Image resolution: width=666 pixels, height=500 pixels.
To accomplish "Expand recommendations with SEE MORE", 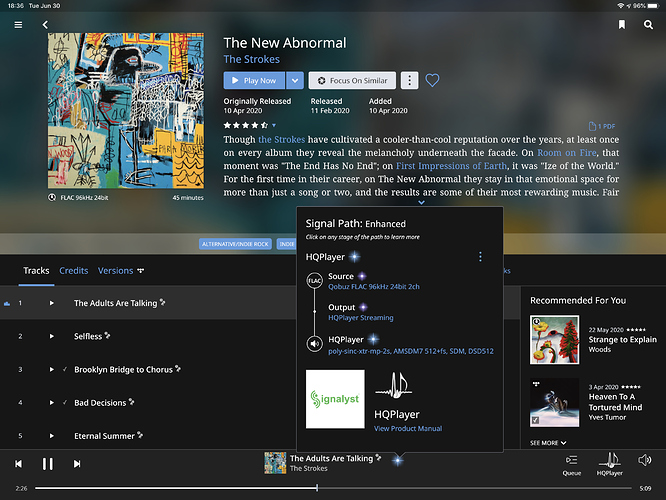I will point(548,443).
